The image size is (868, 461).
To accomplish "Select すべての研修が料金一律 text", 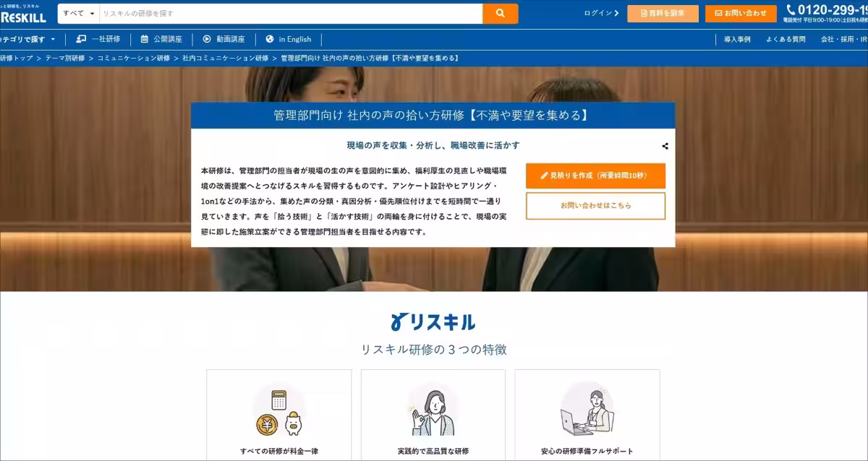I will (x=278, y=452).
